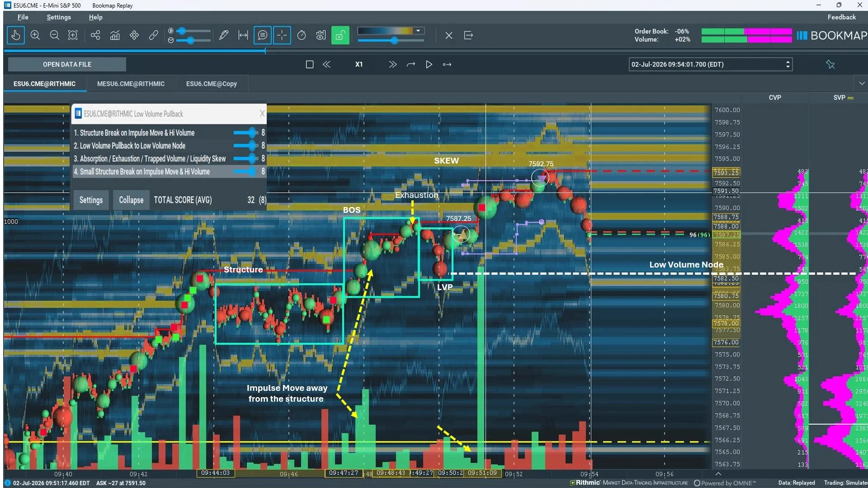Click the 7587.25 highlighted price level
The width and height of the screenshot is (868, 488).
click(x=727, y=235)
